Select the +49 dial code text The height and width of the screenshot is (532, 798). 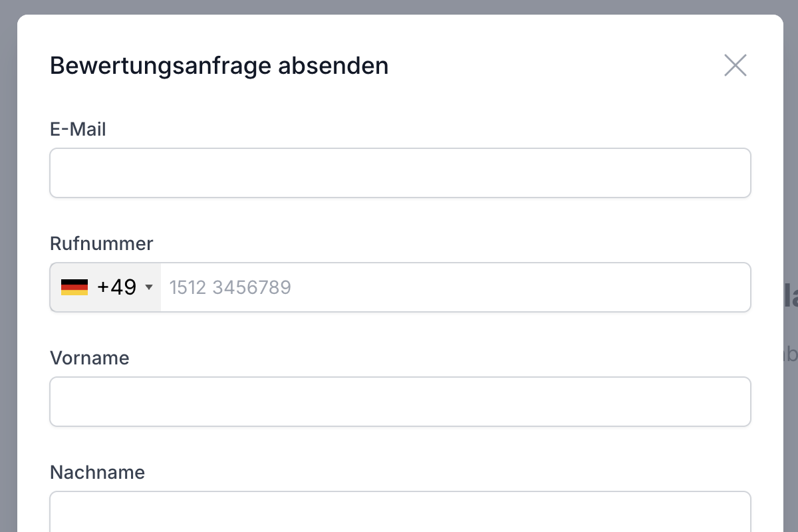click(x=116, y=287)
